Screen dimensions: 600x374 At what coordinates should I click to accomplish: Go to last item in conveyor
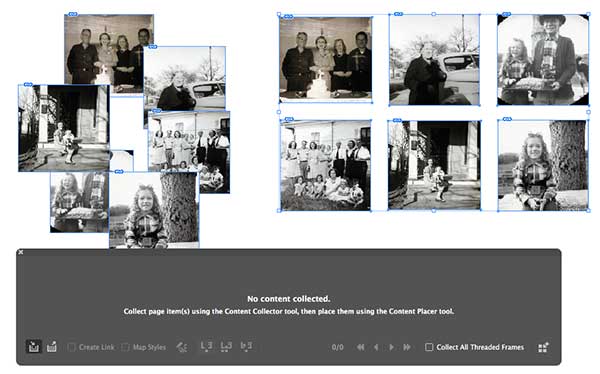click(x=407, y=347)
